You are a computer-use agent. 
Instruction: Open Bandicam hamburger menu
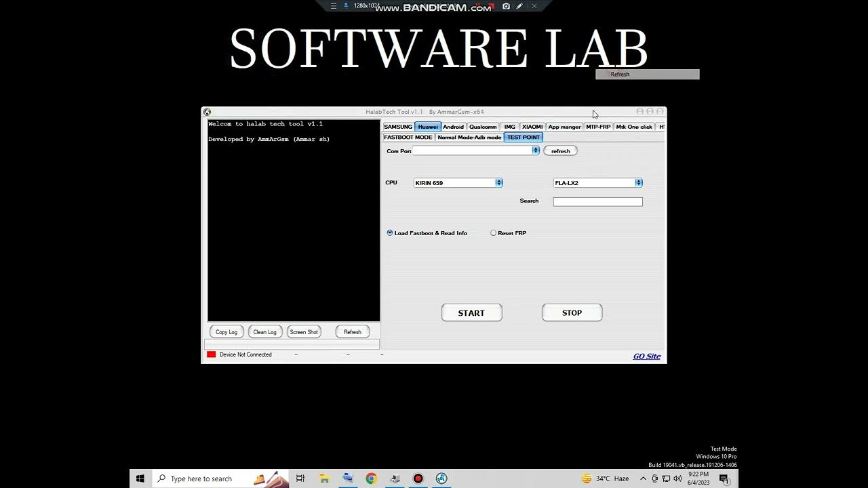pyautogui.click(x=333, y=6)
